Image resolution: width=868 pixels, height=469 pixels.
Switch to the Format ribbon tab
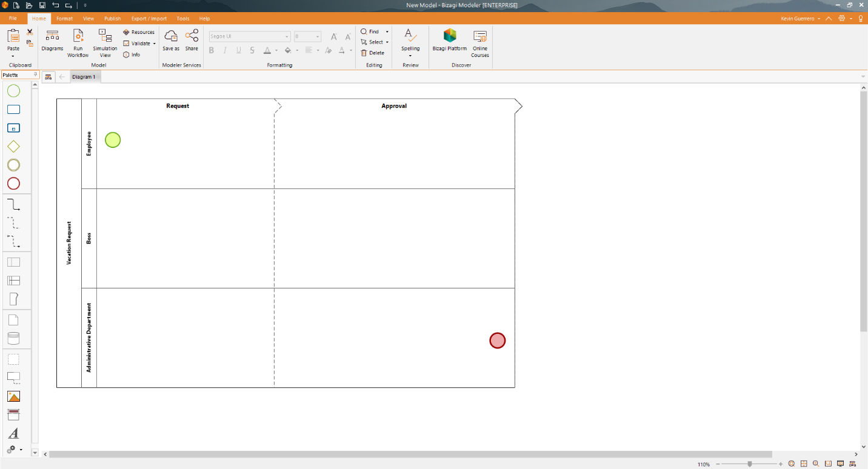tap(64, 19)
